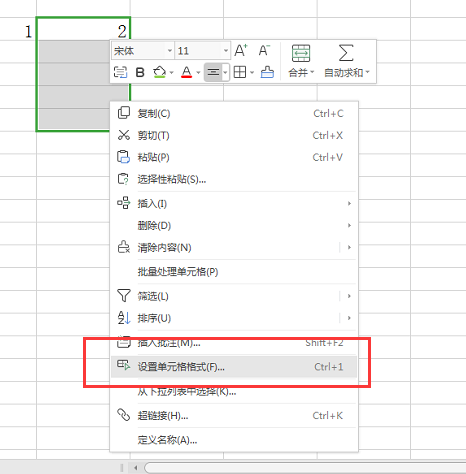466x474 pixels.
Task: Expand the borders dropdown arrow
Action: click(x=252, y=72)
